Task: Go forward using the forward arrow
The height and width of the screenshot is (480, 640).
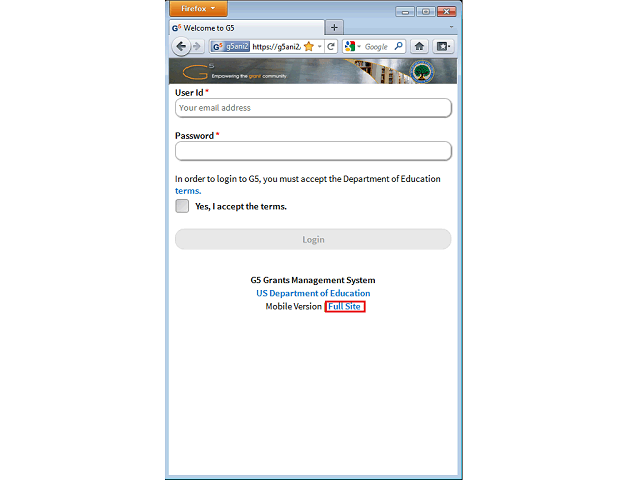Action: (x=197, y=47)
